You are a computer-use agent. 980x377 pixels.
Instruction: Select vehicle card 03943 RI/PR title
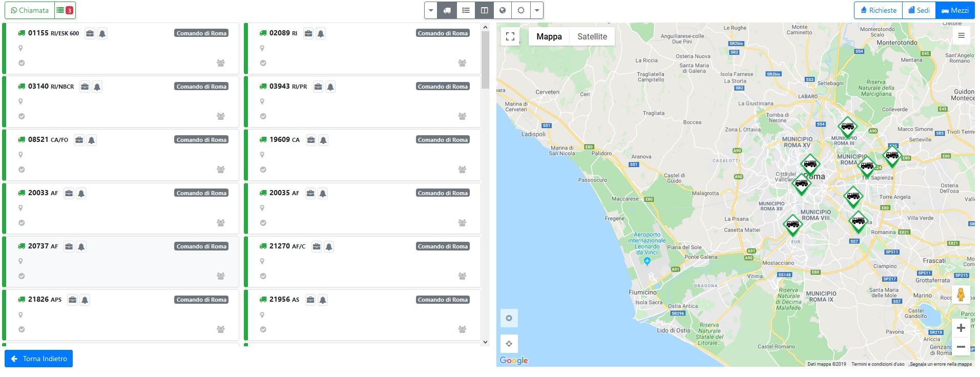click(x=288, y=87)
